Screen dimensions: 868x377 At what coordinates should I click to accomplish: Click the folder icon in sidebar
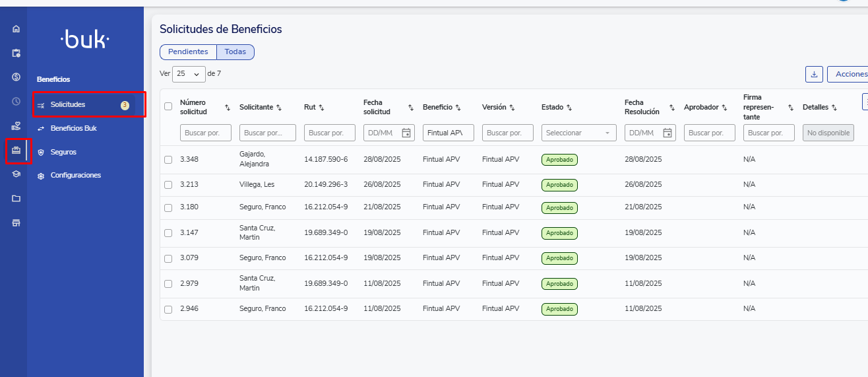(16, 198)
